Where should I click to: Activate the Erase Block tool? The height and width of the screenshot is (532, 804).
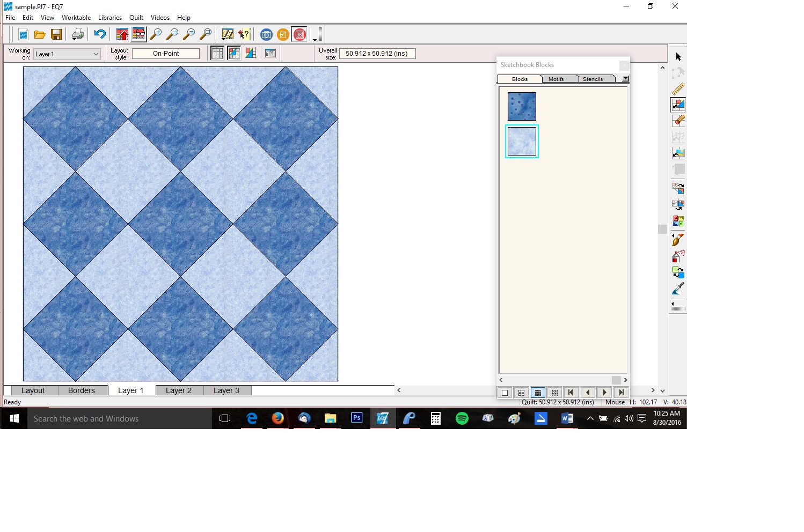point(678,121)
